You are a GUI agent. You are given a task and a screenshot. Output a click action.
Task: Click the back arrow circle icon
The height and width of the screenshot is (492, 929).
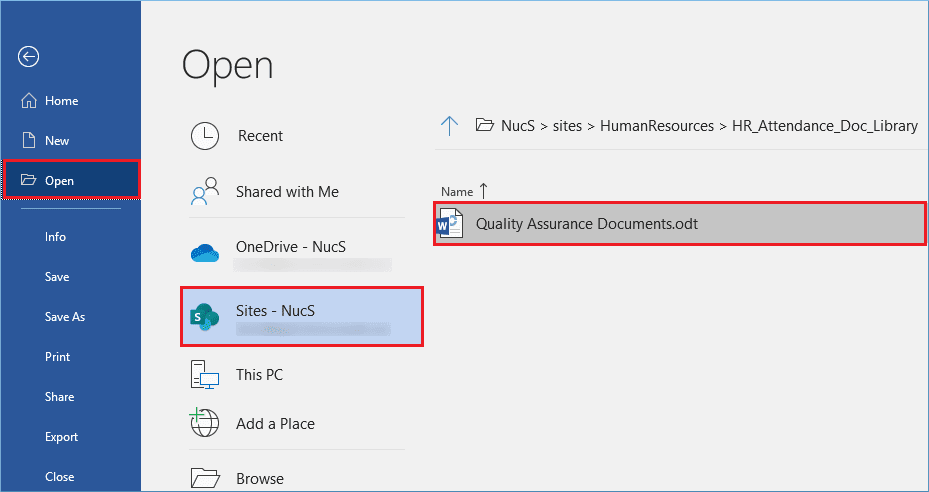(x=28, y=57)
